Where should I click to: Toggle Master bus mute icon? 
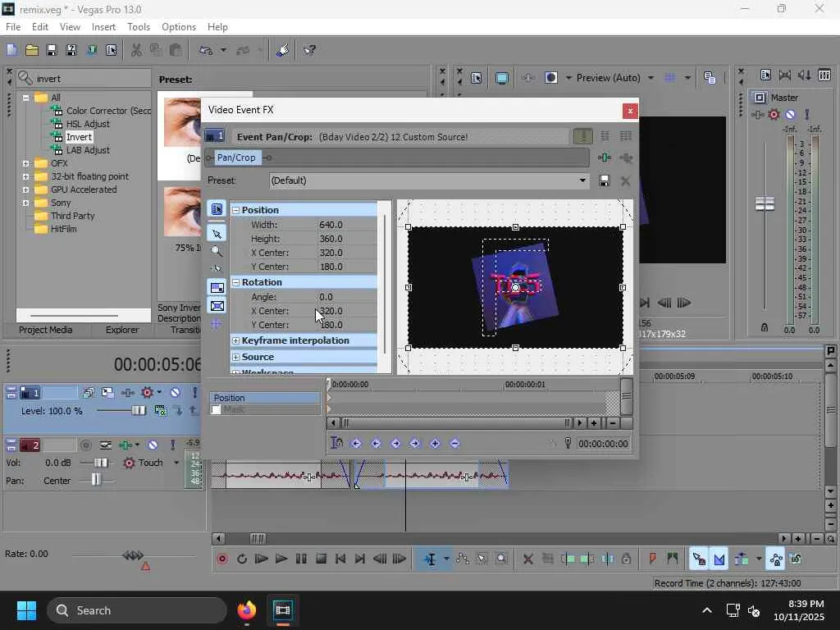790,115
